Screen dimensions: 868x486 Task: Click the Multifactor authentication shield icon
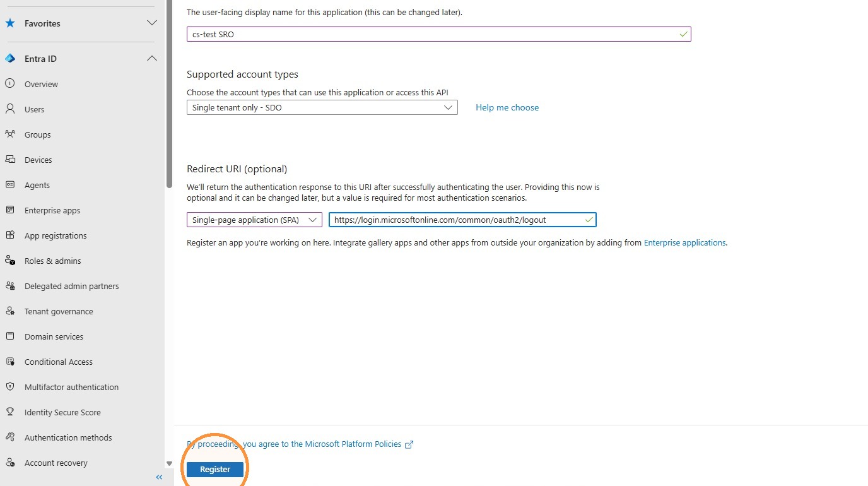point(10,387)
